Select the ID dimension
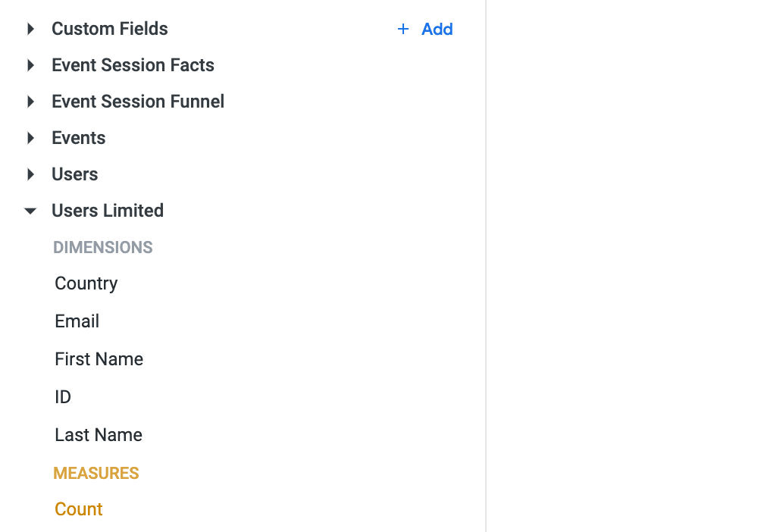This screenshot has width=758, height=532. (63, 397)
